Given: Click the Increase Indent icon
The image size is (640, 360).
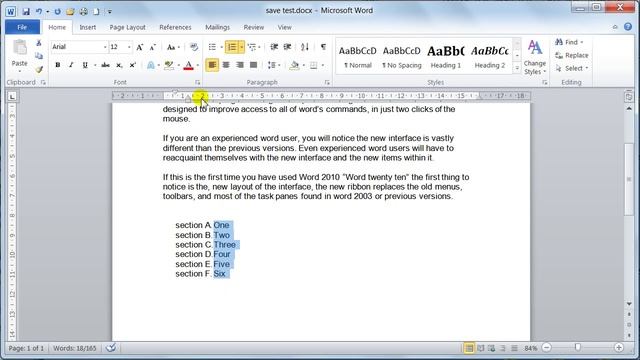Looking at the screenshot, I should point(287,47).
